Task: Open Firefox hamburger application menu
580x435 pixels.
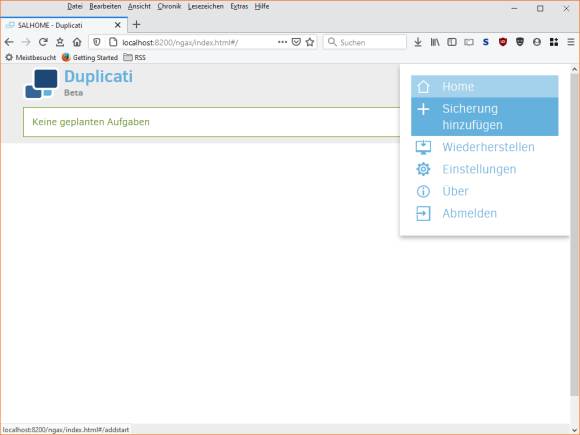Action: [571, 42]
